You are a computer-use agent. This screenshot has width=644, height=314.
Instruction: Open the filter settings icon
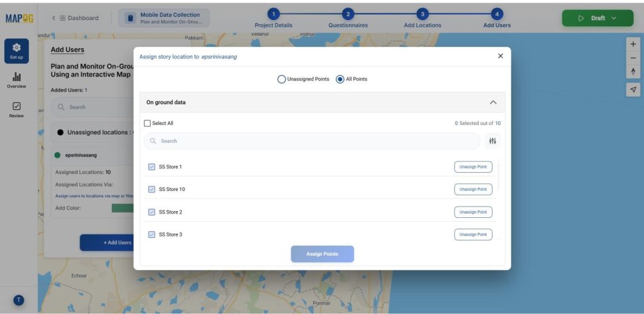click(492, 141)
